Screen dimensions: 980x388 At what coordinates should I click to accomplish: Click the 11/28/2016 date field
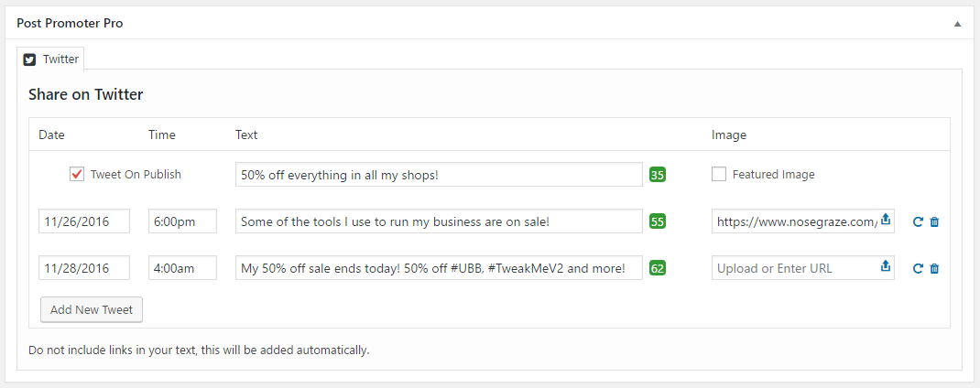(84, 268)
